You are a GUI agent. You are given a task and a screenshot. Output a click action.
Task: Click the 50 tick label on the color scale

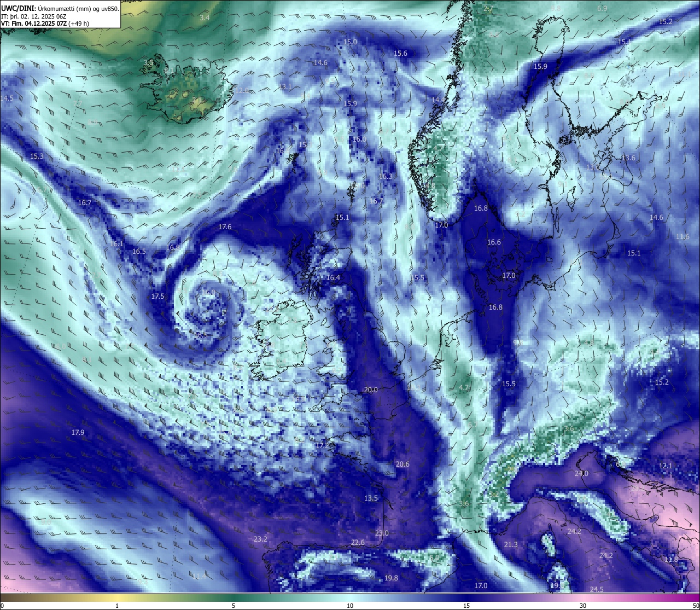pyautogui.click(x=696, y=606)
